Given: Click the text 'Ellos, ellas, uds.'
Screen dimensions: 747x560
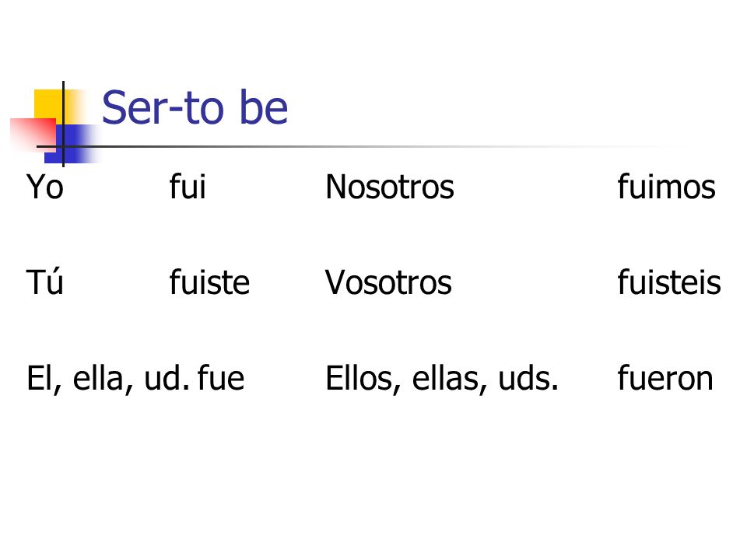Looking at the screenshot, I should [x=442, y=379].
